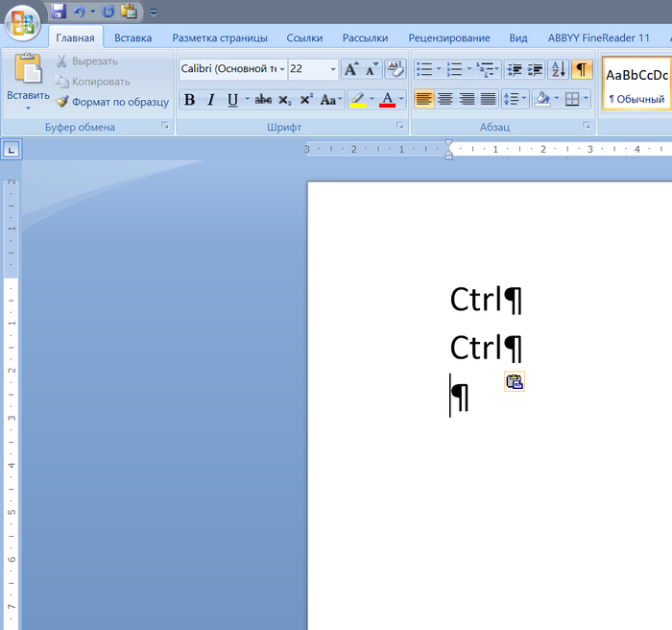This screenshot has height=630, width=672.
Task: Decrease paragraph indent
Action: point(514,69)
